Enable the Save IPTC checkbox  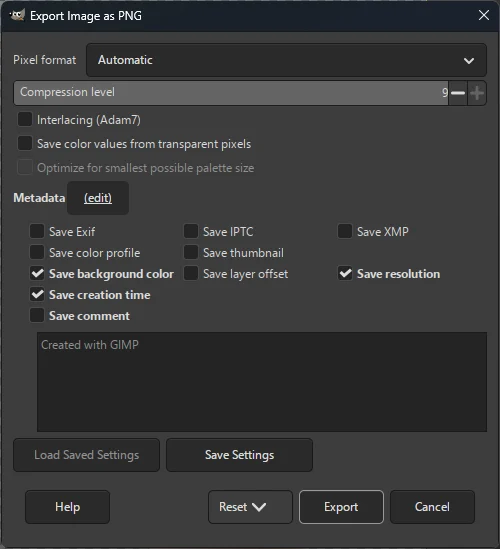191,231
